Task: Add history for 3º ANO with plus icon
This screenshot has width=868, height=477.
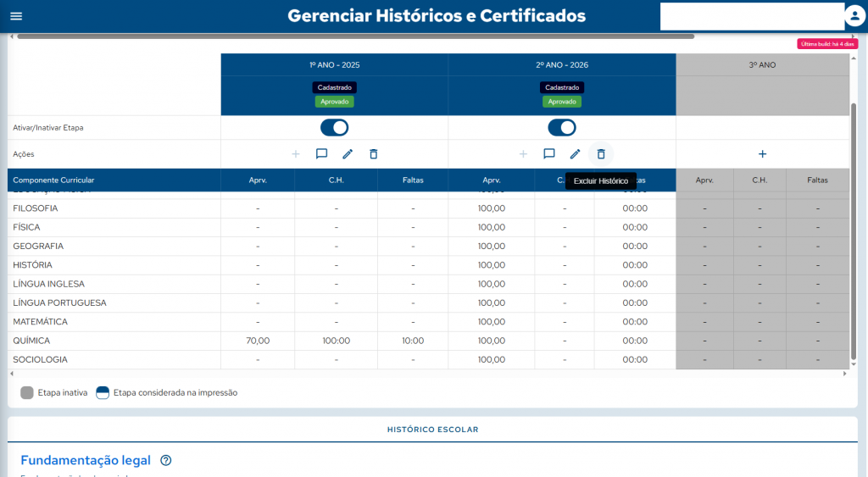Action: pos(762,154)
